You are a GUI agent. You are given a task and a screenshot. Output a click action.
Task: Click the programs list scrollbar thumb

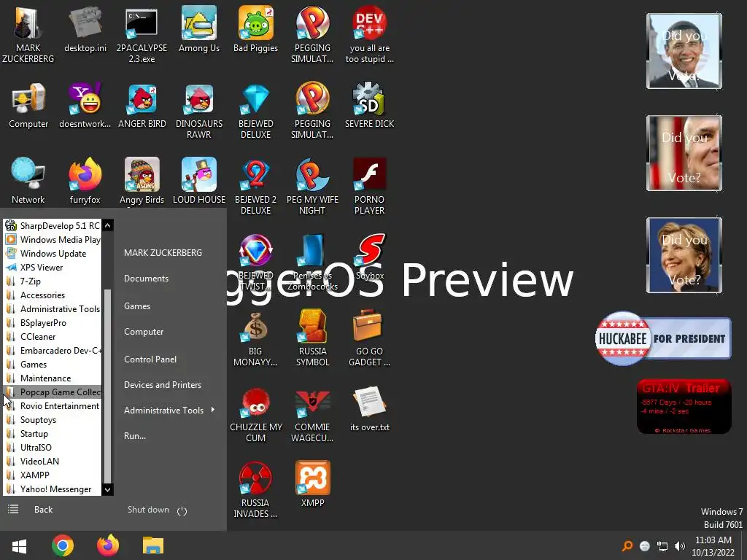coord(108,386)
